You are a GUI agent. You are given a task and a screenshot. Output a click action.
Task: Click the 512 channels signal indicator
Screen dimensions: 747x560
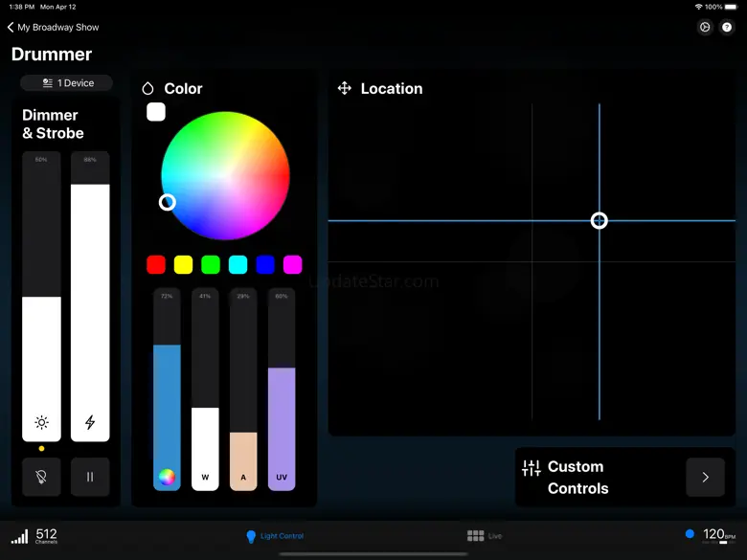pos(34,536)
